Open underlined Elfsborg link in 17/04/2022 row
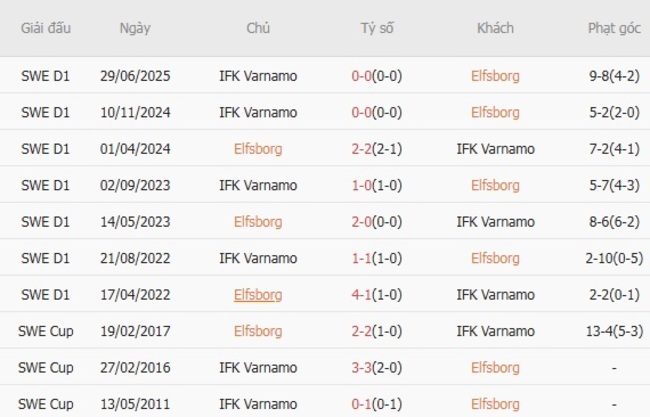Screen dimensions: 650x417 258,295
